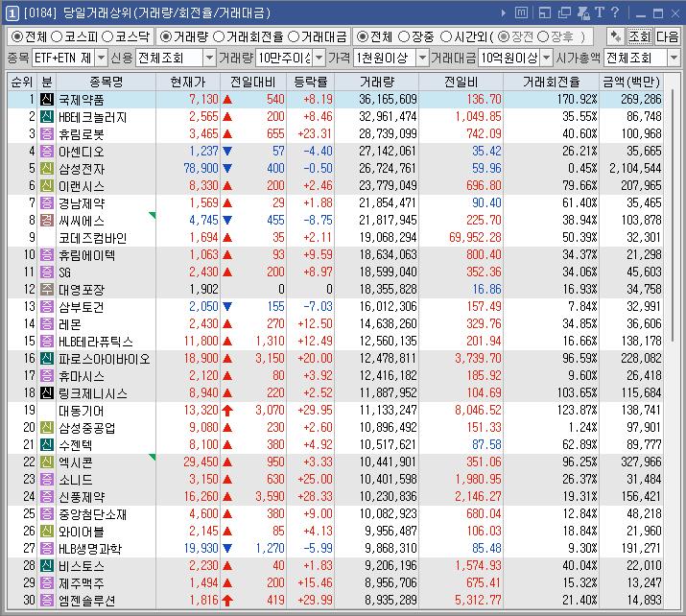
Task: Click the 신 badge on 엑시콘 row
Action: coord(47,462)
